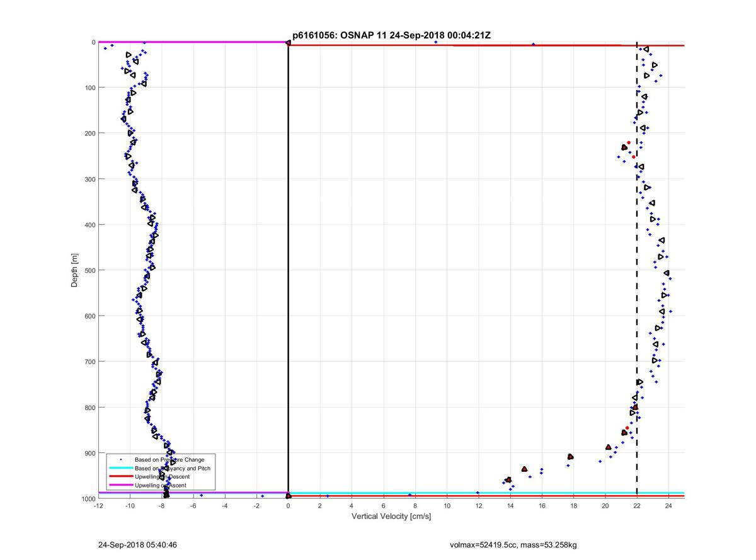Click depth axis tick label 600

coord(90,316)
